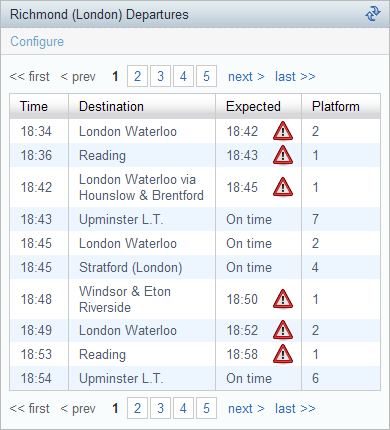Image resolution: width=390 pixels, height=430 pixels.
Task: Select the Stratford (London) departure row
Action: (x=195, y=267)
